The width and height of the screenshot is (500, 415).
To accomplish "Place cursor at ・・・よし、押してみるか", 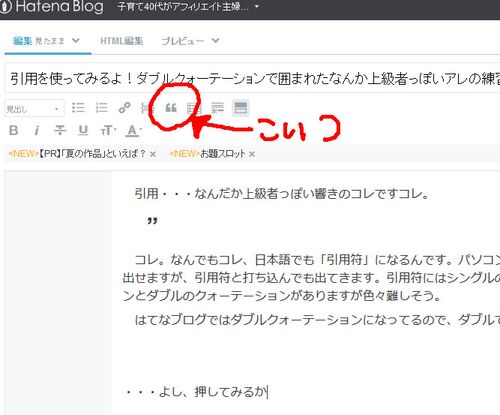I will point(196,392).
